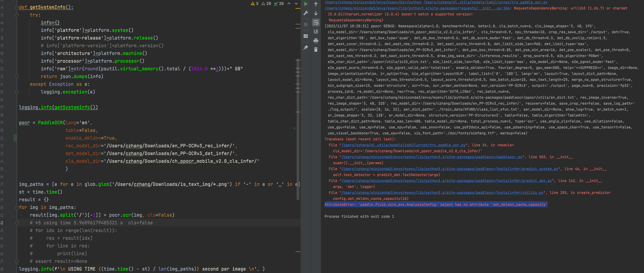Open predict_system.py line 46 traceback link
Viewport: 644px width, 273px height.
pos(450,169)
